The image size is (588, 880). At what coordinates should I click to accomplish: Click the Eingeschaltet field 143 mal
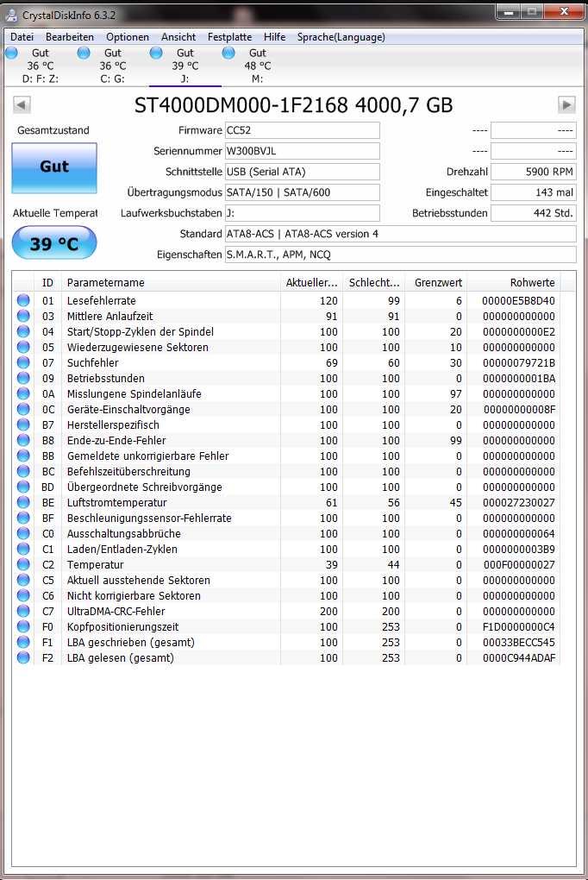(x=533, y=192)
